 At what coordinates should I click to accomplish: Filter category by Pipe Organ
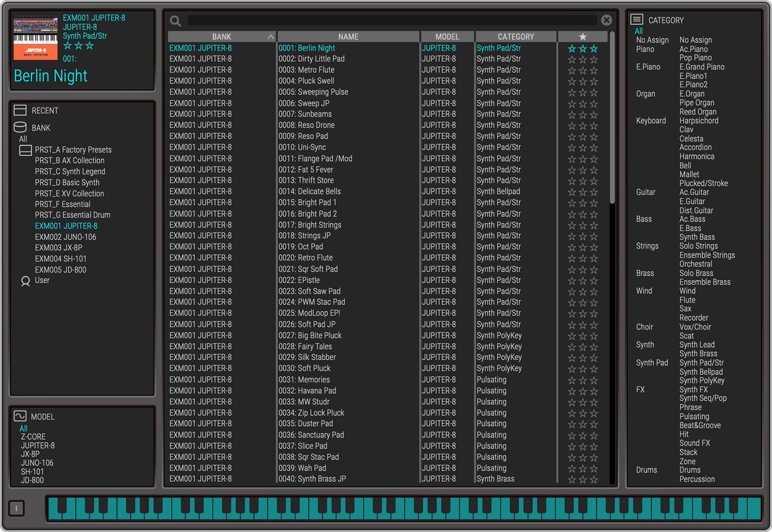tap(697, 102)
